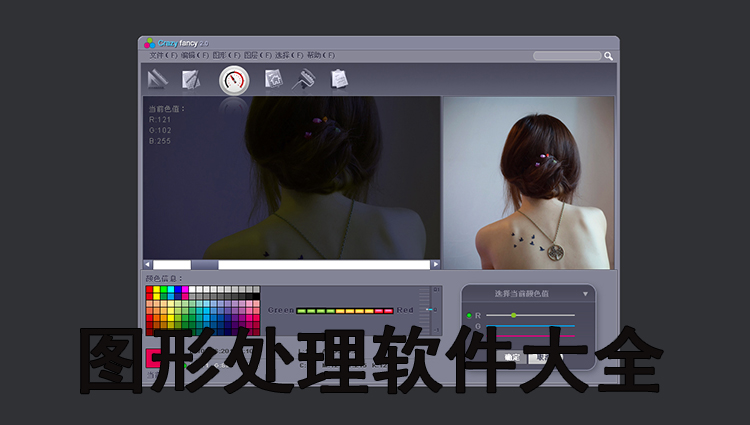Screen dimensions: 750x425
Task: Pick the yellow swatch in top palette row
Action: coord(156,289)
